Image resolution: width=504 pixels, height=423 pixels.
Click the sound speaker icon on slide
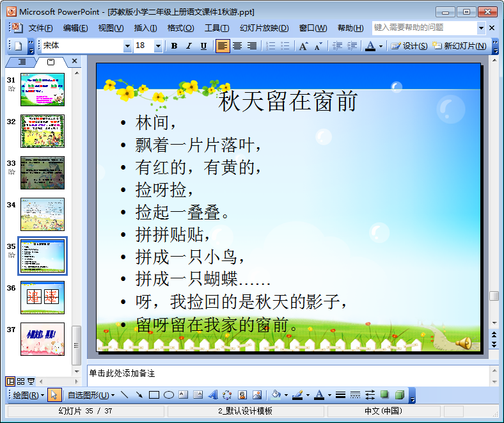[464, 343]
